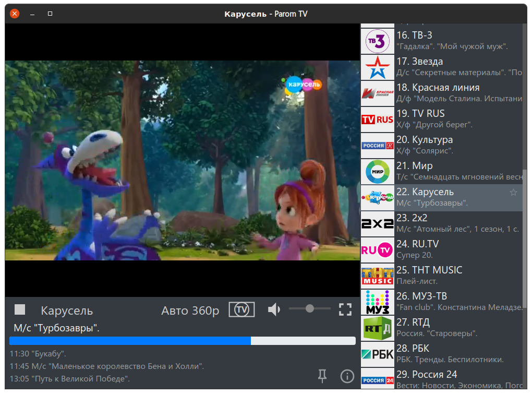Select the Культура channel logo

377,146
